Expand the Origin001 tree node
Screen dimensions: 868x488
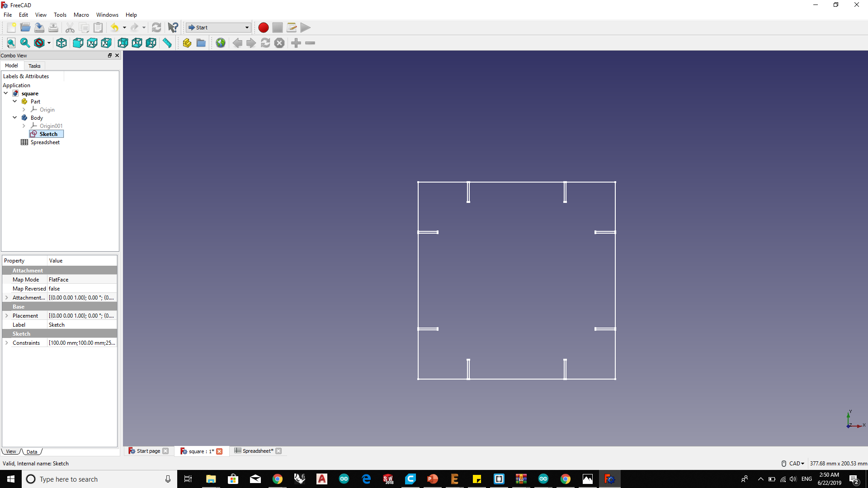(24, 126)
